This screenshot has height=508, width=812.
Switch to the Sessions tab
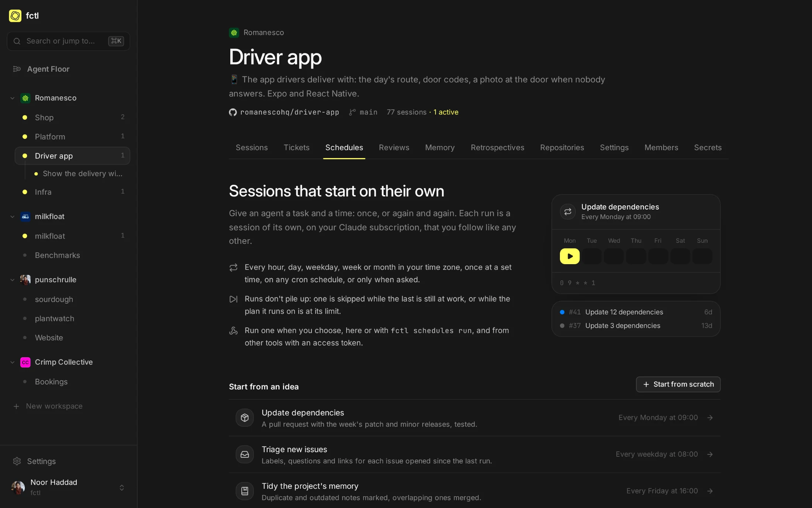coord(252,147)
